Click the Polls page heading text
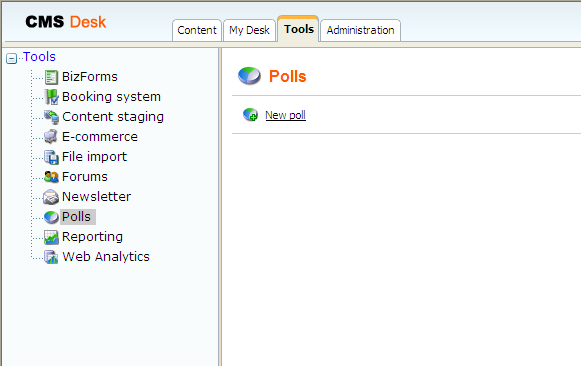 click(288, 76)
